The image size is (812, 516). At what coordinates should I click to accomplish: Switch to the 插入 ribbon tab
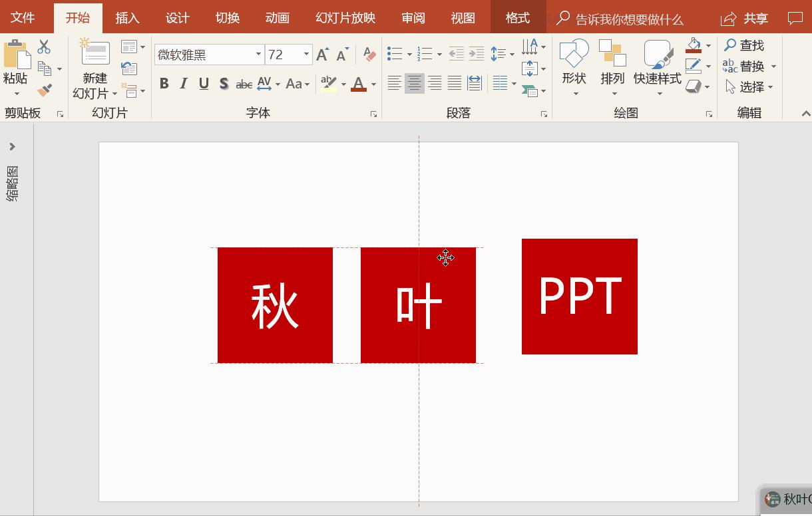tap(127, 18)
